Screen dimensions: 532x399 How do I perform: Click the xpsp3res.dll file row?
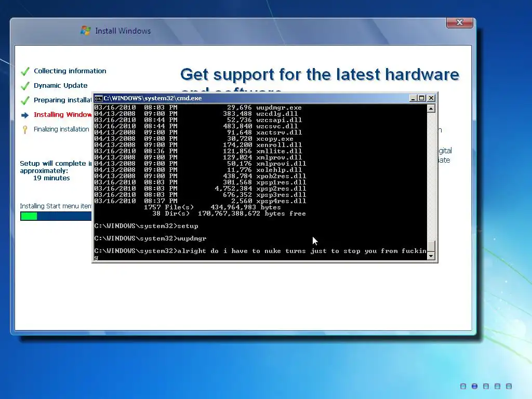200,195
